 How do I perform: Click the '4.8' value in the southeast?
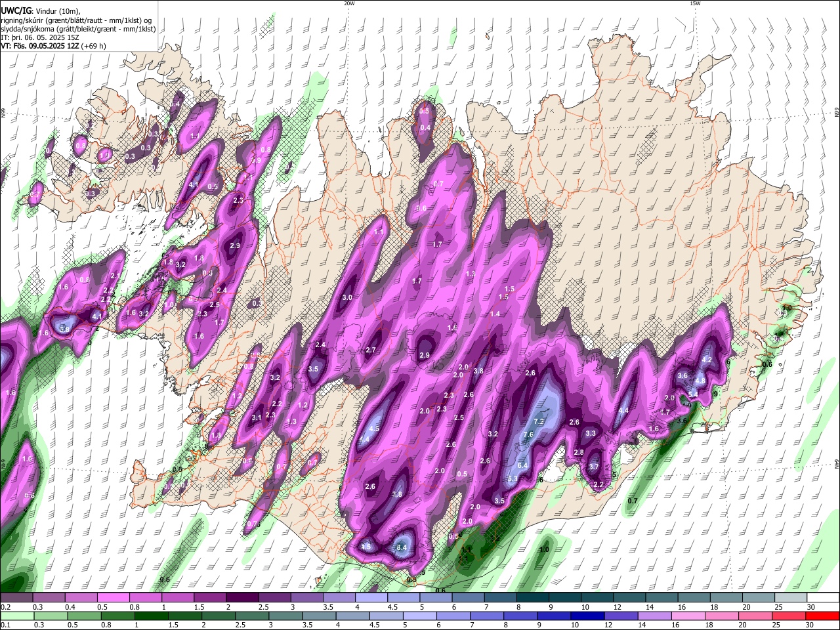coord(700,381)
